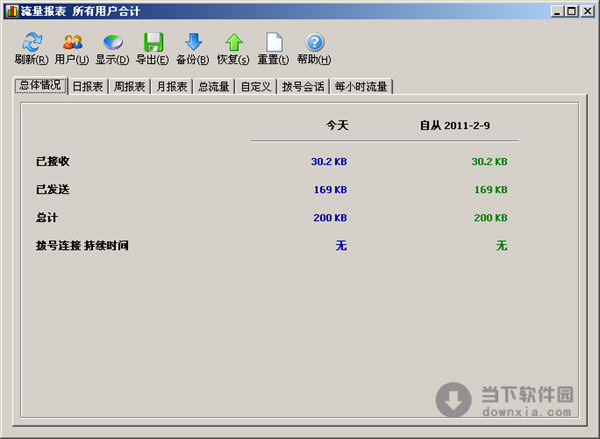
Task: Click the green 无 dial-up duration value
Action: 502,245
